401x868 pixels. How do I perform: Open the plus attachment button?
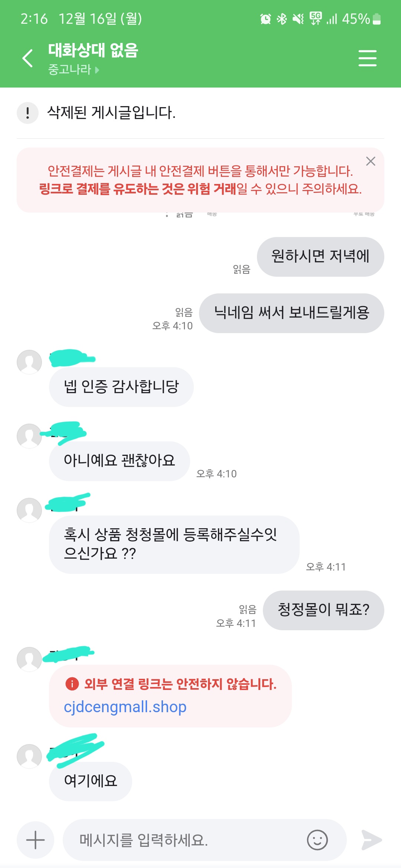click(36, 840)
